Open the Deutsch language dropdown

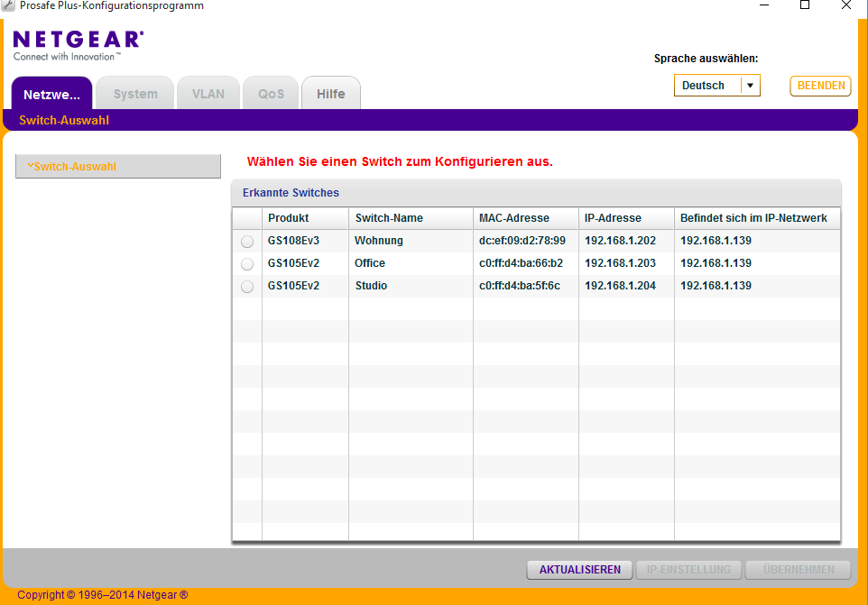706,86
